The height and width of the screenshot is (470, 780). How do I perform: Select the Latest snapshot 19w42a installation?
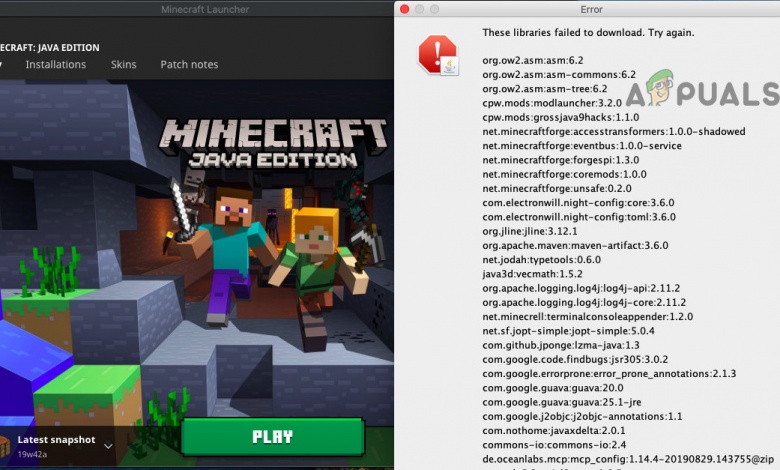pos(56,446)
